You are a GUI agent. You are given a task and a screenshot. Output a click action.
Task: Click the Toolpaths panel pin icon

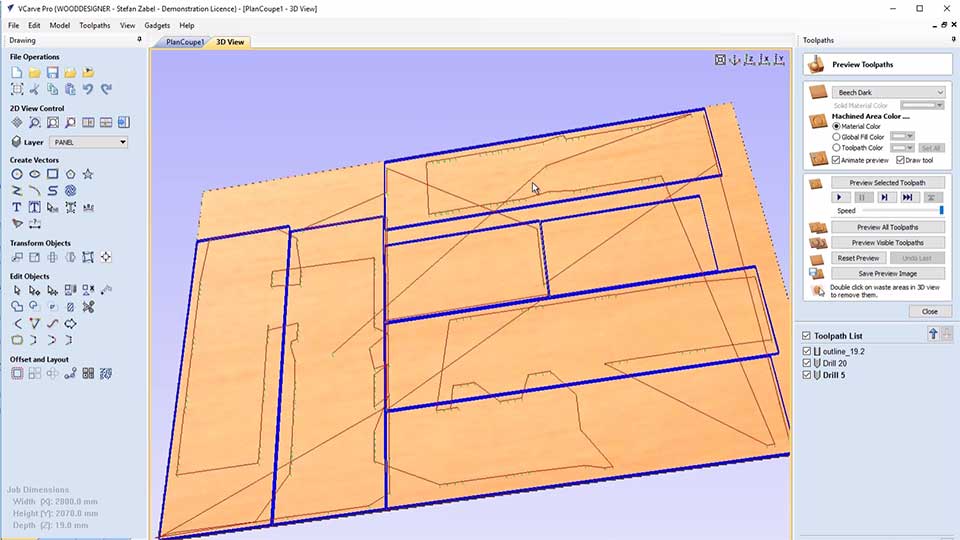(953, 40)
